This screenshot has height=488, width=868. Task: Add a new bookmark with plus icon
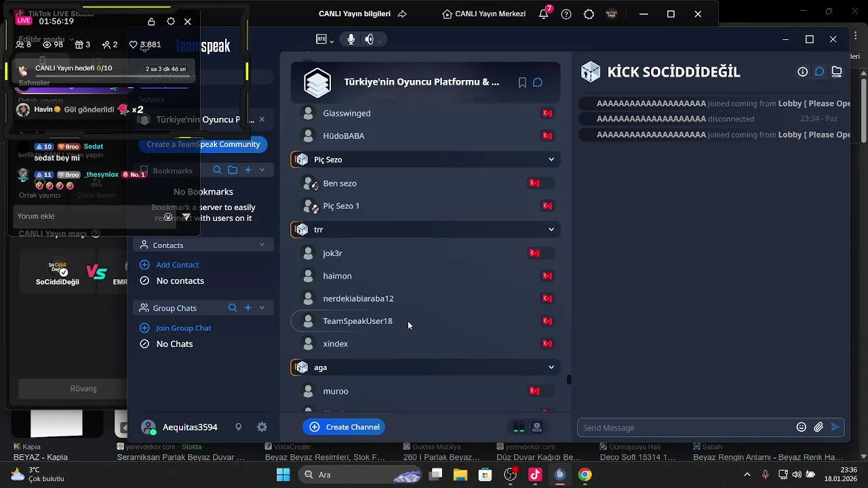(248, 170)
